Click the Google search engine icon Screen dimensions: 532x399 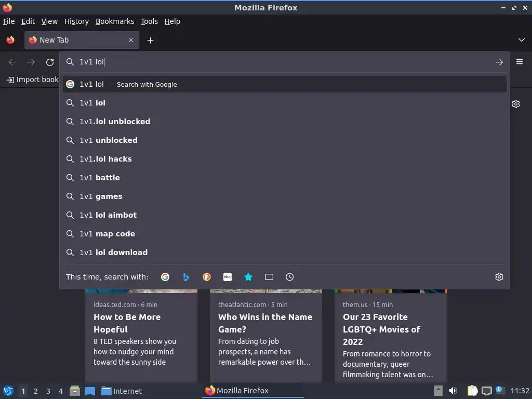tap(165, 277)
